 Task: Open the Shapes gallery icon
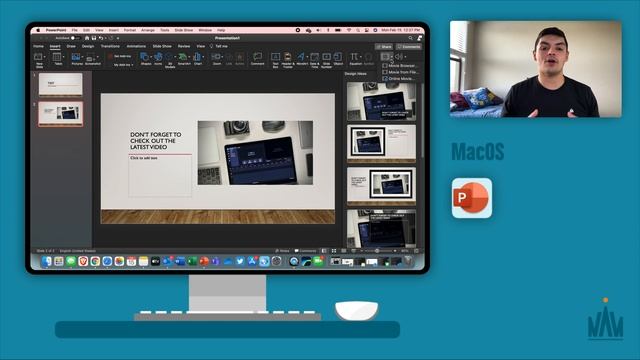[x=144, y=57]
